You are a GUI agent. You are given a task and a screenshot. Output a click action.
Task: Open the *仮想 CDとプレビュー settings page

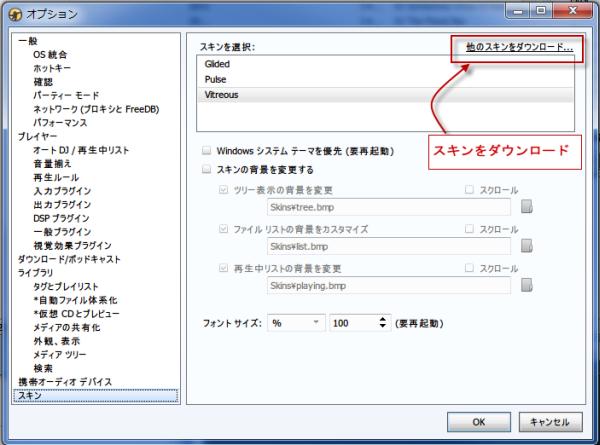coord(77,313)
